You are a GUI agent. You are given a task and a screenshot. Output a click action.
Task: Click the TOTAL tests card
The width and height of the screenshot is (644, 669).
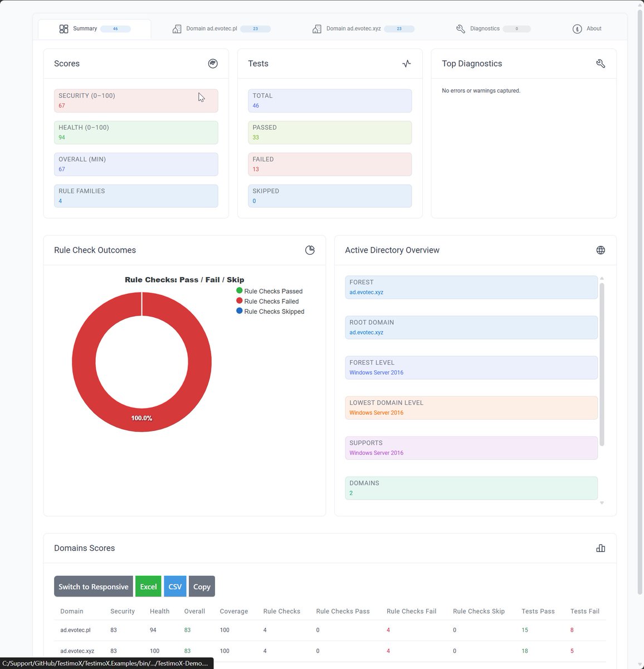pos(330,101)
